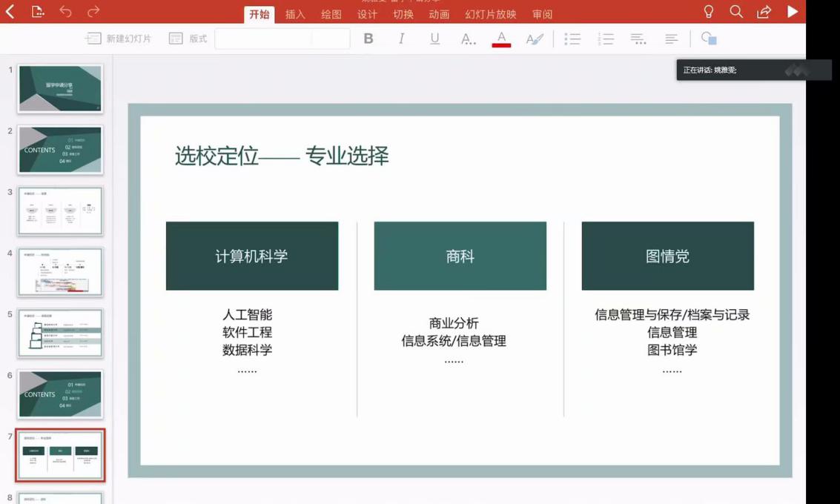
Task: Toggle bold formatting
Action: click(368, 39)
